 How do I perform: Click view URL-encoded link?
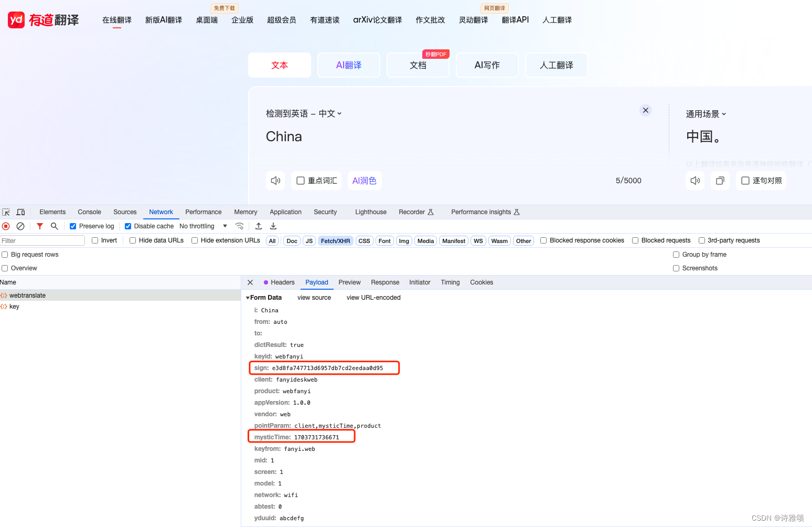(x=373, y=298)
